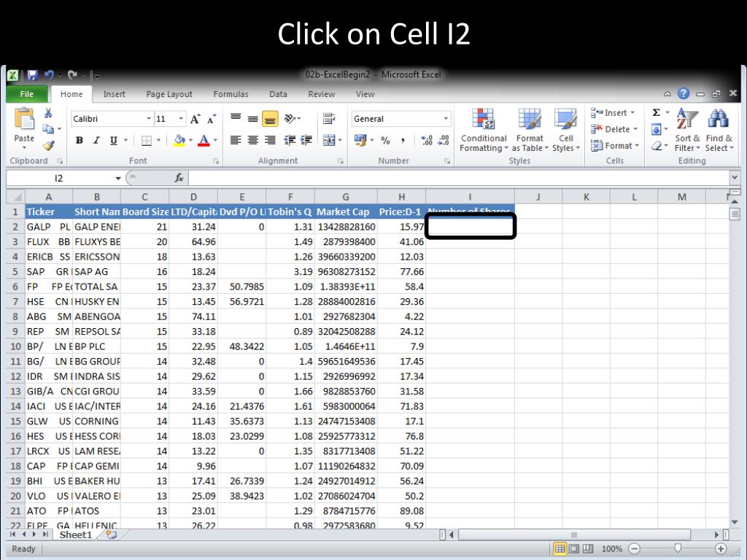Open Conditional Formatting menu

483,130
